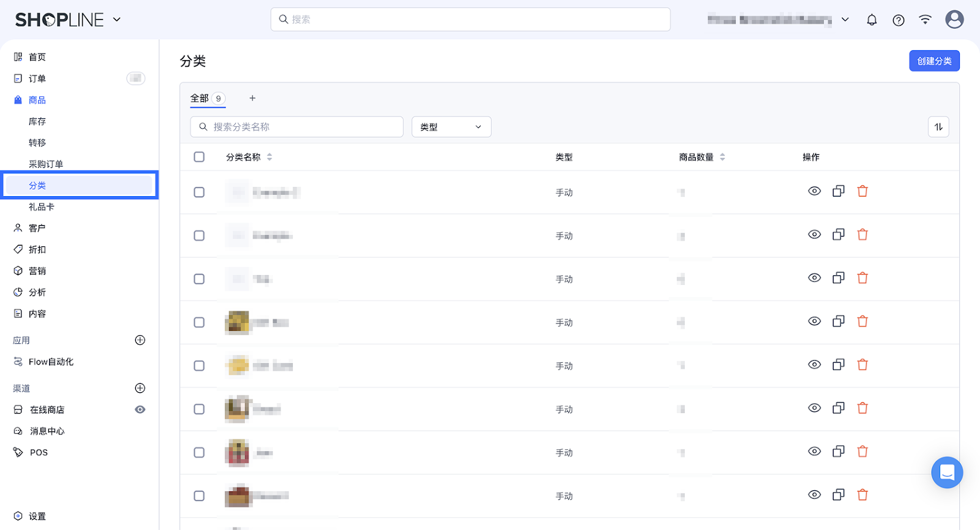This screenshot has height=530, width=980.
Task: Delete the fifth category row
Action: pyautogui.click(x=862, y=365)
